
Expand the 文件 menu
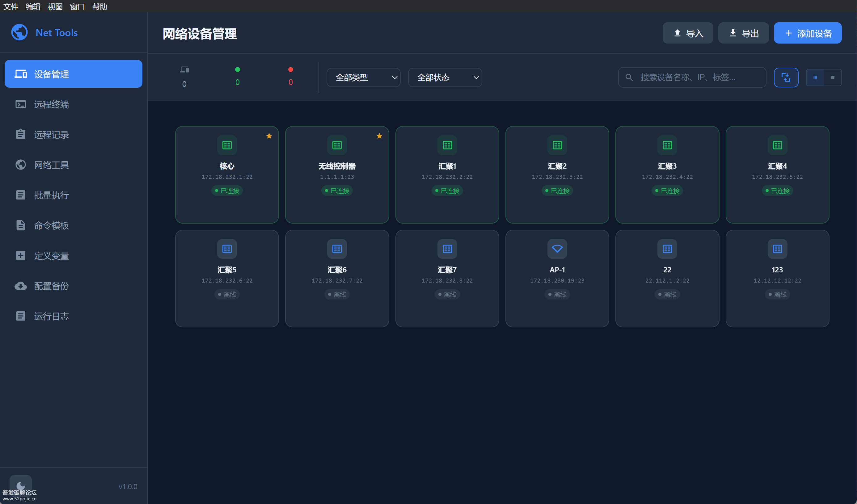(x=11, y=6)
